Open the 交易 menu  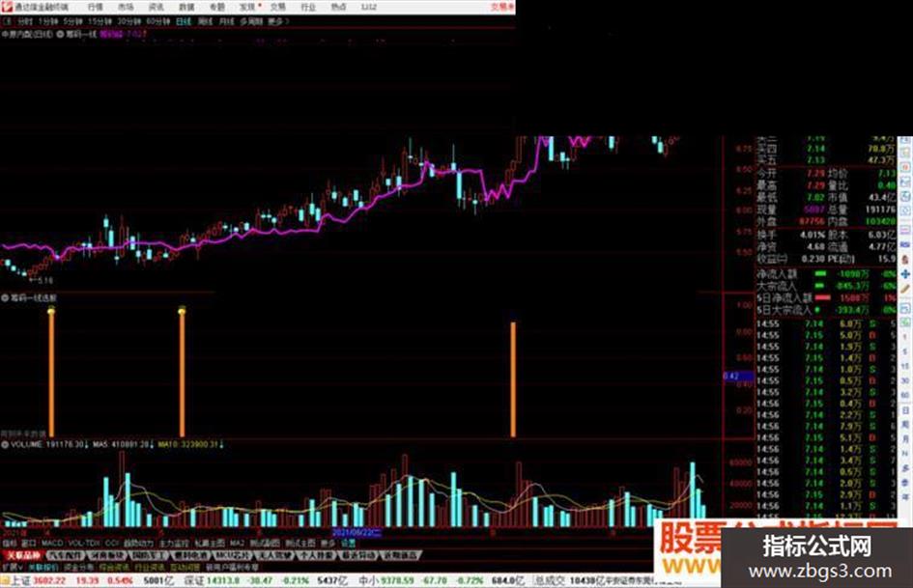[x=277, y=7]
